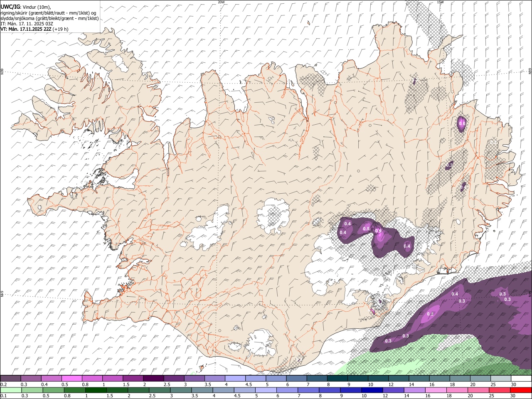Screen dimensions: 532x399
Task: Click the 0.6 snowfall value in east Iceland
Action: pyautogui.click(x=462, y=124)
